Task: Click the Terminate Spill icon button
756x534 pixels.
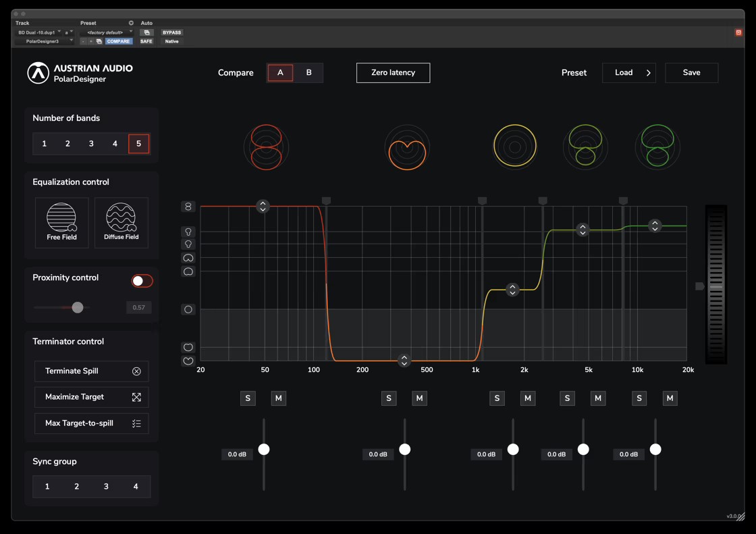Action: coord(136,371)
